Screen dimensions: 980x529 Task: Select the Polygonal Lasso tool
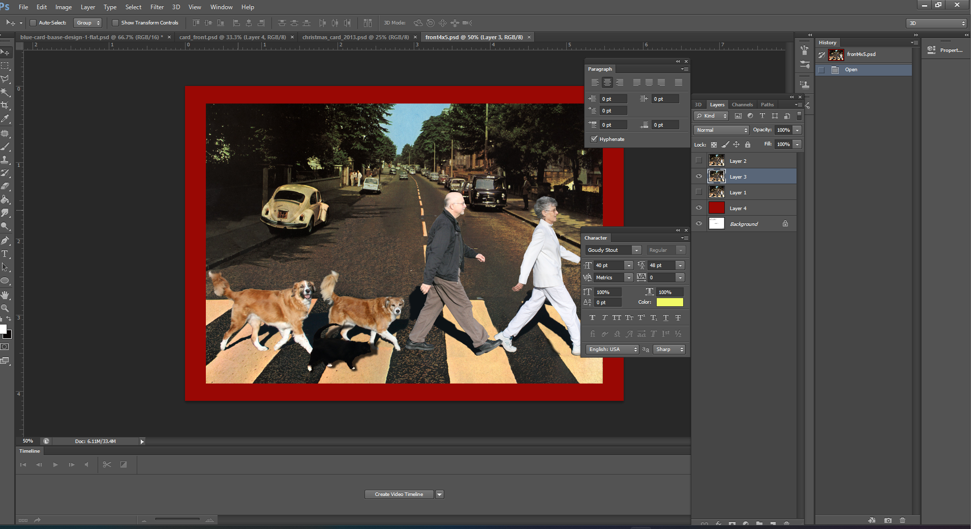(x=5, y=79)
